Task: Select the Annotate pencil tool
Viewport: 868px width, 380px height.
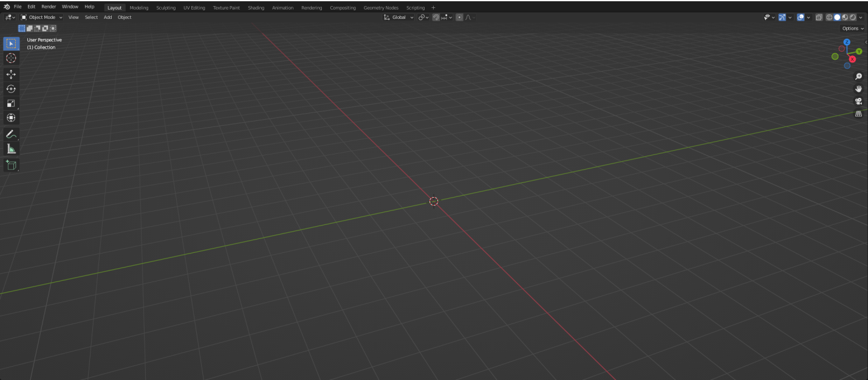Action: point(11,134)
